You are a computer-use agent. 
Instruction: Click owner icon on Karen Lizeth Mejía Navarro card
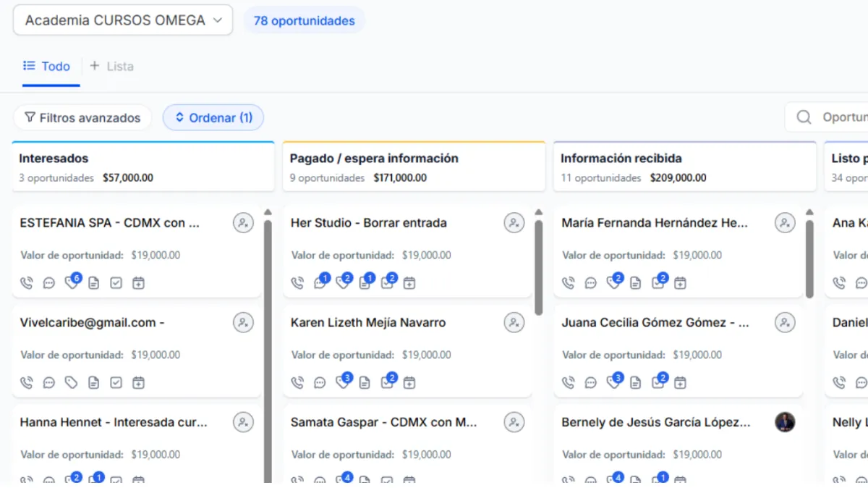[514, 323]
